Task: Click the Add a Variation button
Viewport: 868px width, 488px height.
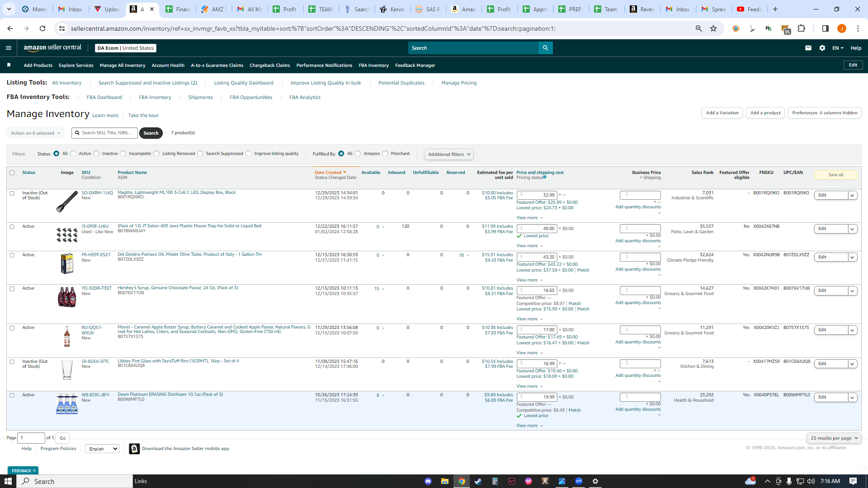Action: click(x=722, y=113)
